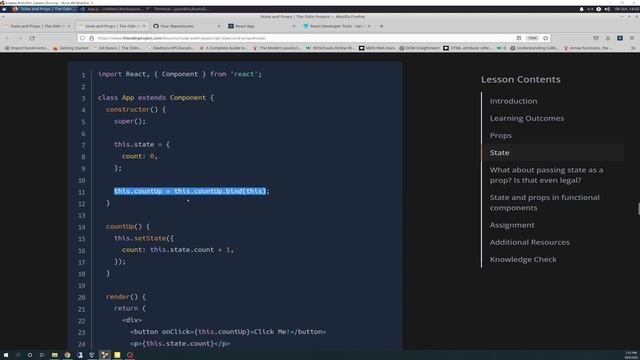
Task: Go back with the browser back arrow
Action: [7, 38]
